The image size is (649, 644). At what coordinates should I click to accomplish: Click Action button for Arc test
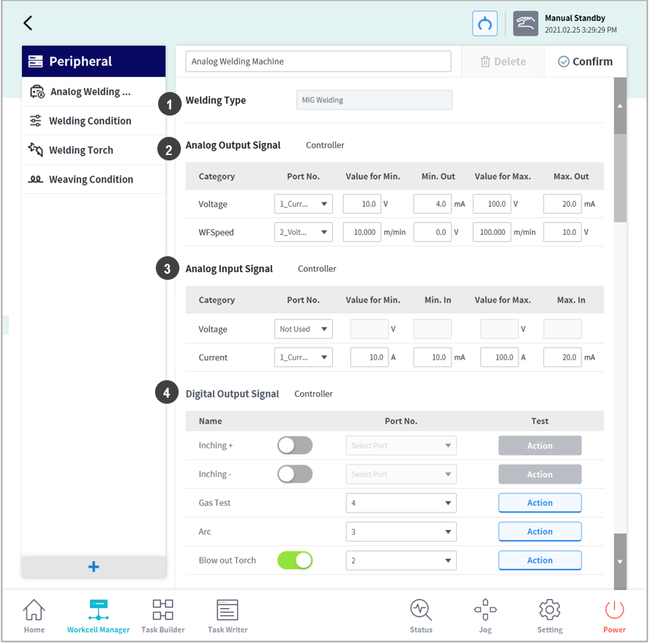pos(540,531)
